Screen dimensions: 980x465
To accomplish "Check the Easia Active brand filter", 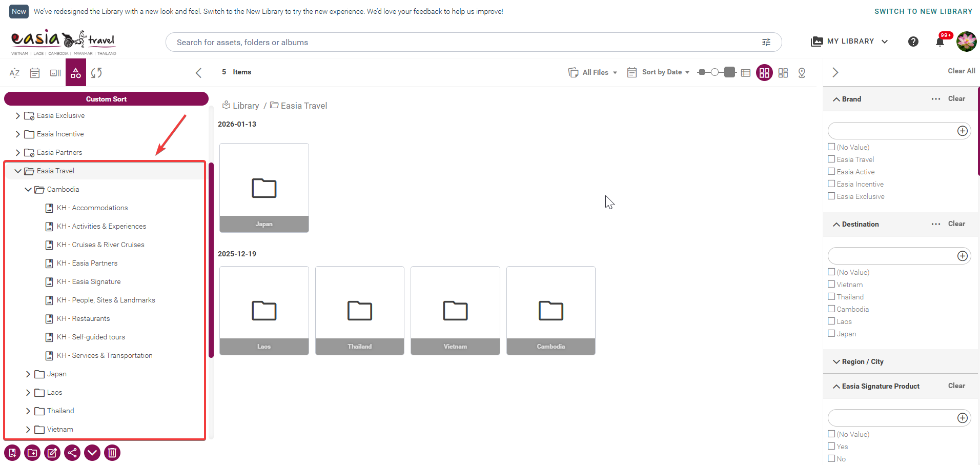I will 831,171.
